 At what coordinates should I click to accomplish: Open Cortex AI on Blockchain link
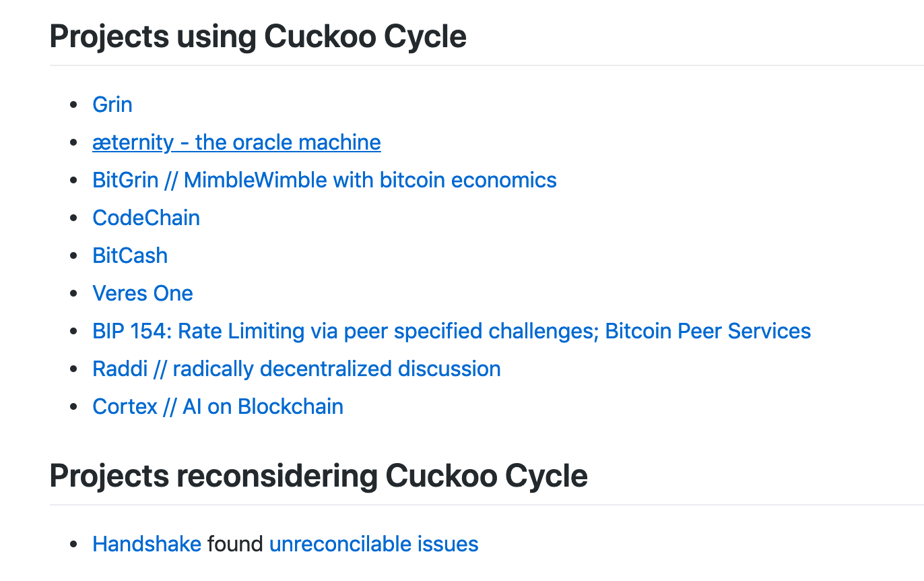tap(218, 406)
